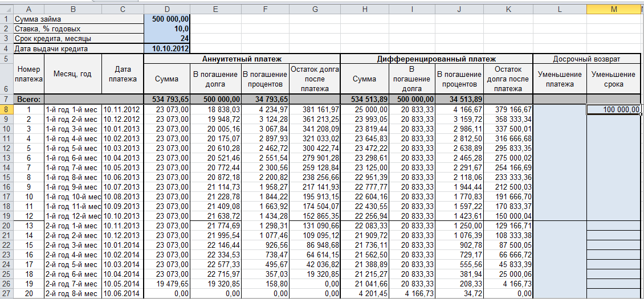Viewport: 644px width, 299px height.
Task: Click the 'Уменьшение платежа' column heading
Action: click(560, 79)
